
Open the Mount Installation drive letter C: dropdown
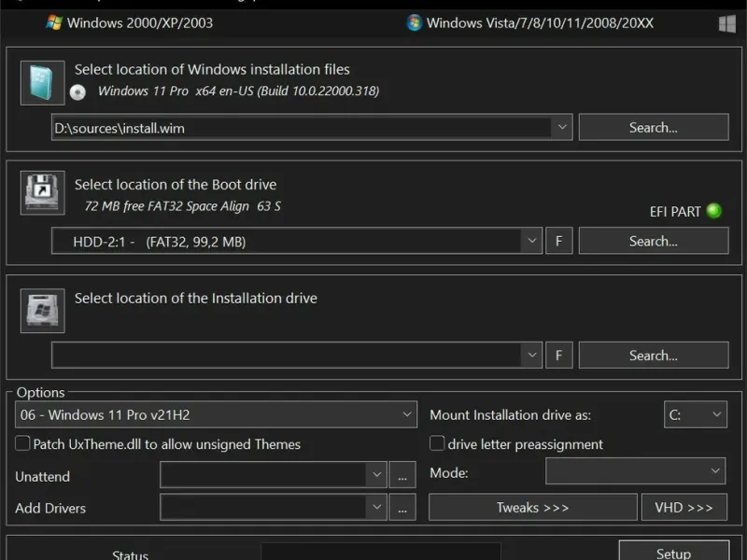(696, 414)
